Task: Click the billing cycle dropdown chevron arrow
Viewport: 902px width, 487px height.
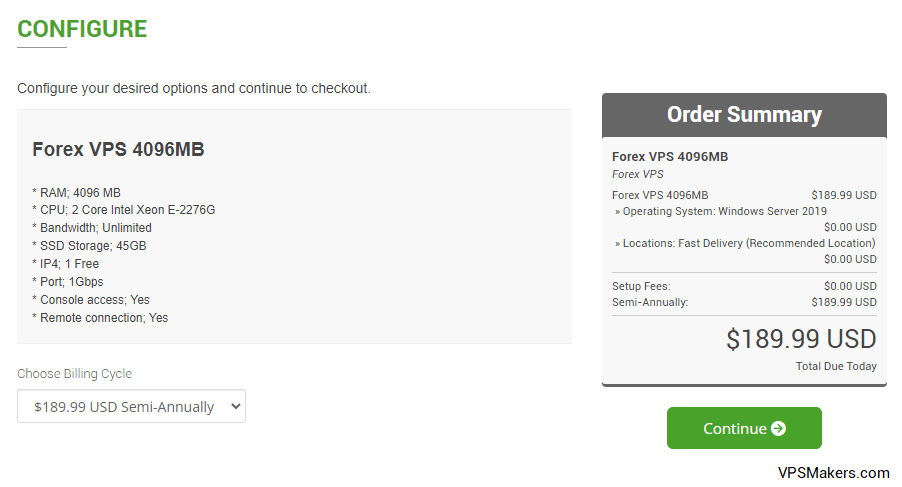Action: [235, 406]
